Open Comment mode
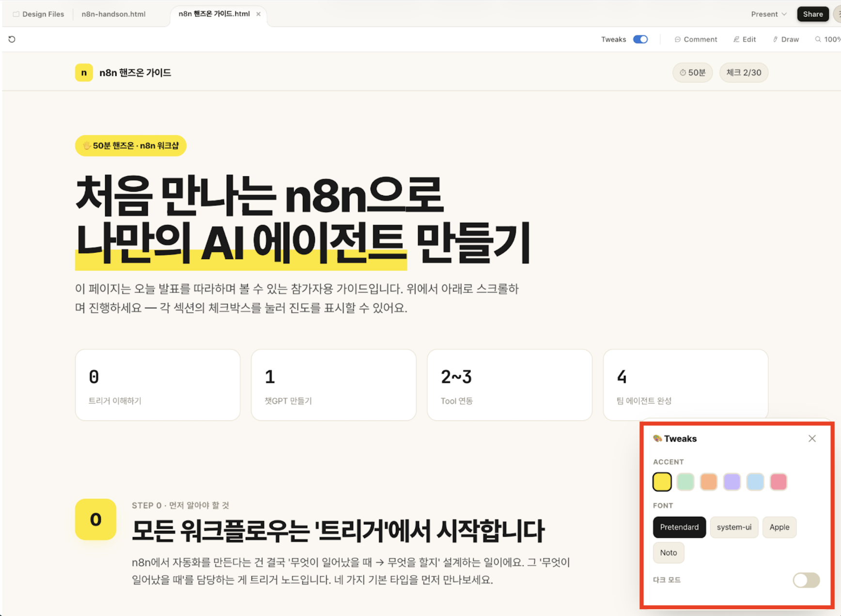841x616 pixels. (696, 39)
